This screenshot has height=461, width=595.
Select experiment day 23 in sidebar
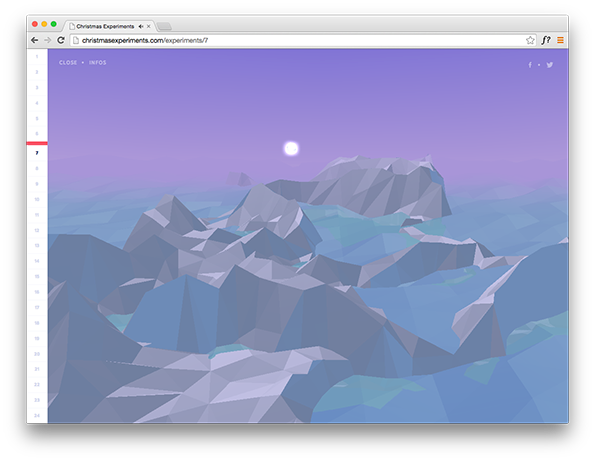tap(37, 400)
